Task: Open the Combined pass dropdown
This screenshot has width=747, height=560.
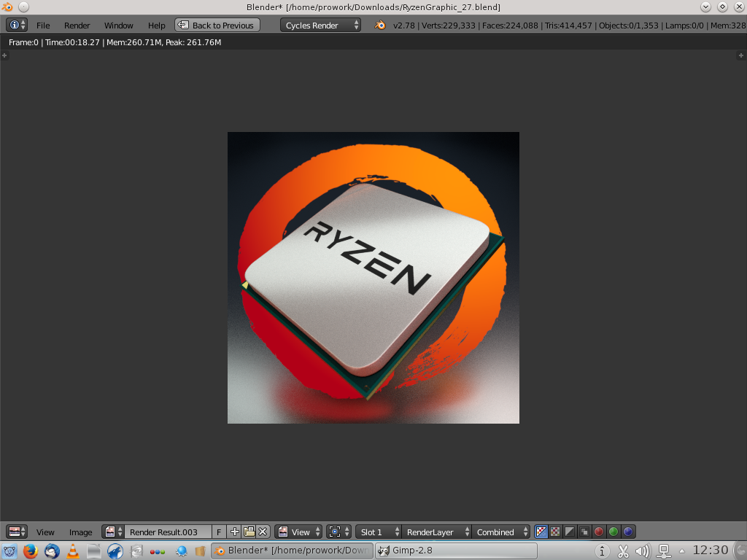Action: coord(500,532)
